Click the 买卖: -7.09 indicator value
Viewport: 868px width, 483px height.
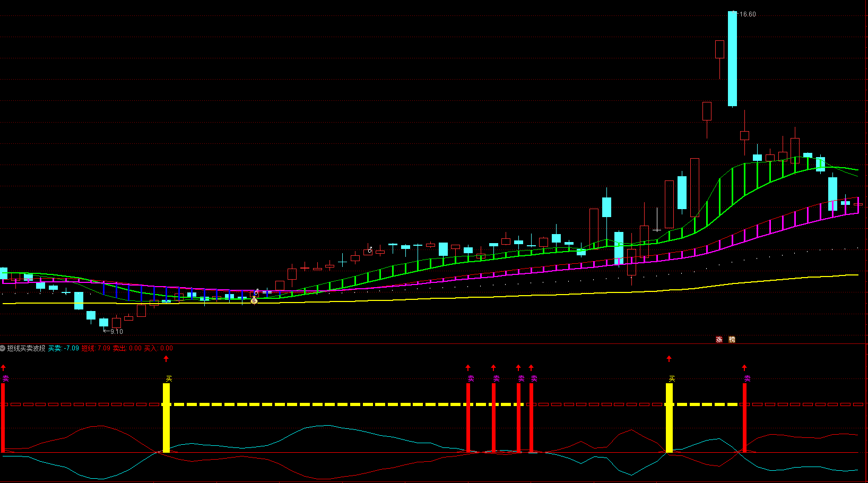[x=63, y=348]
